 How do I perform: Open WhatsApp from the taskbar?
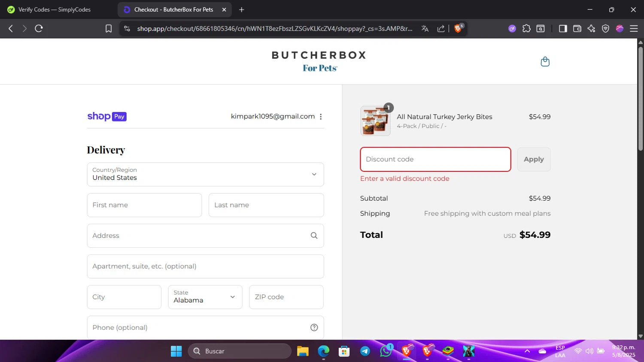[x=386, y=351]
